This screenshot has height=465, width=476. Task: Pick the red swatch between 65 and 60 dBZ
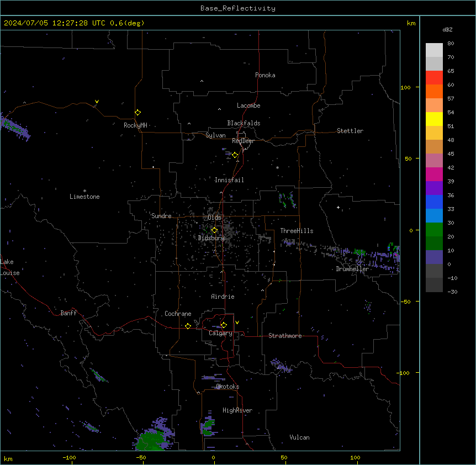(x=434, y=77)
